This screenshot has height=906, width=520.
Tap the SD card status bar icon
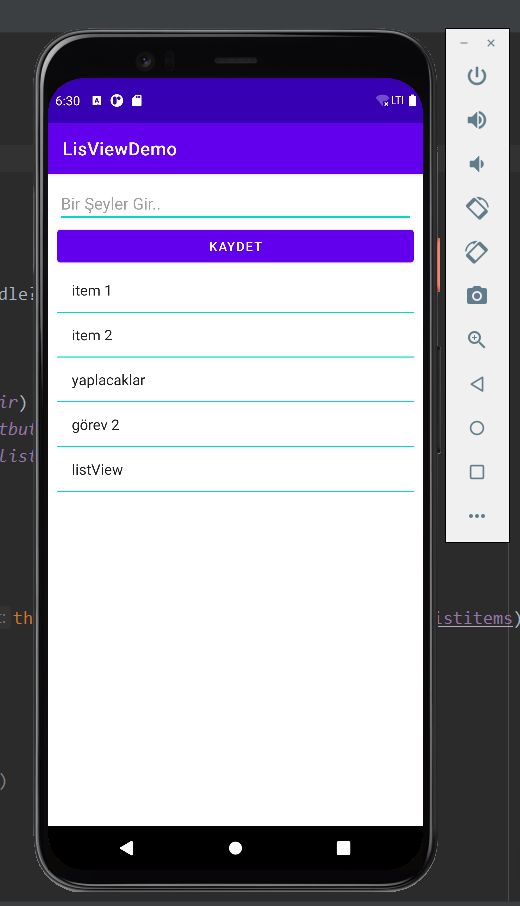pos(136,101)
